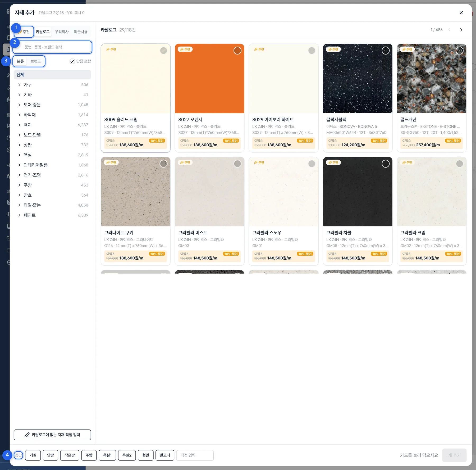Choose the 발코니 space button

(165, 455)
